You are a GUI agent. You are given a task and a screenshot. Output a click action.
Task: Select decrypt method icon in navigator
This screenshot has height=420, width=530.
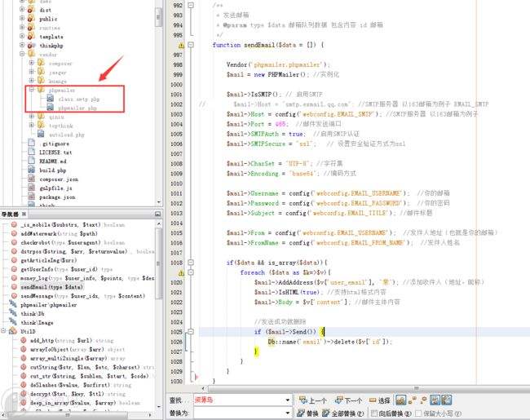click(x=24, y=394)
